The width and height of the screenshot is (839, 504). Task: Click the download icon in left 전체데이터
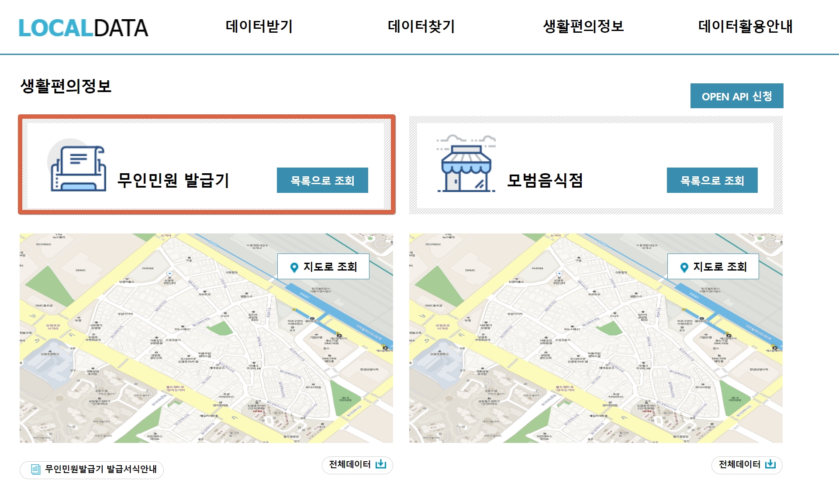pos(381,464)
